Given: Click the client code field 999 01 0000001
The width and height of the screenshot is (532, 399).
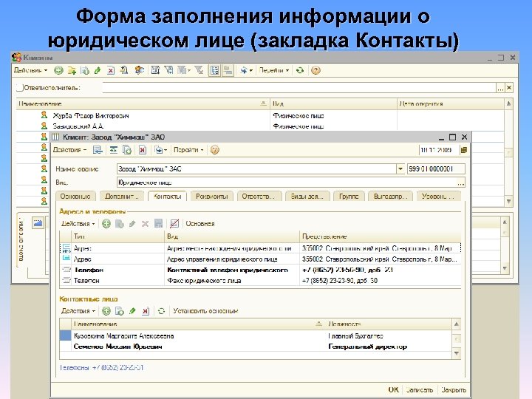Looking at the screenshot, I should click(x=436, y=168).
